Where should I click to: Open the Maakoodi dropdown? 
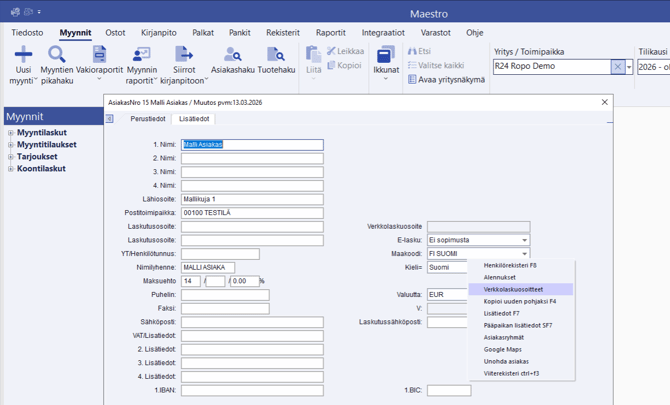[x=524, y=254]
